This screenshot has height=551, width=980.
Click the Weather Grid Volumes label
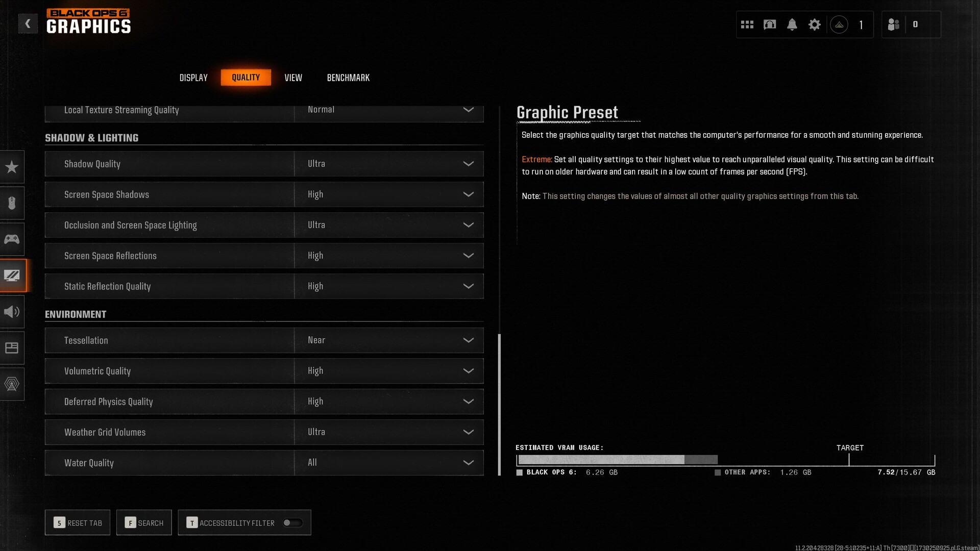pos(105,432)
